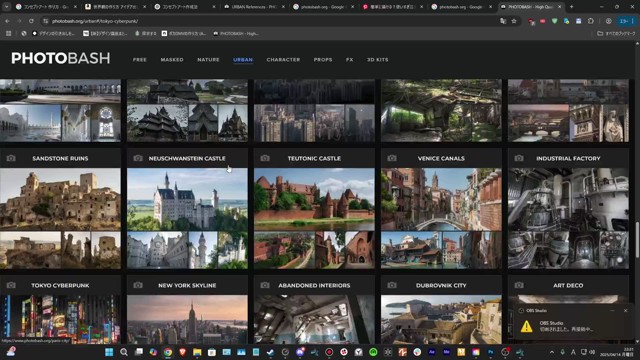Reload the page

31,21
